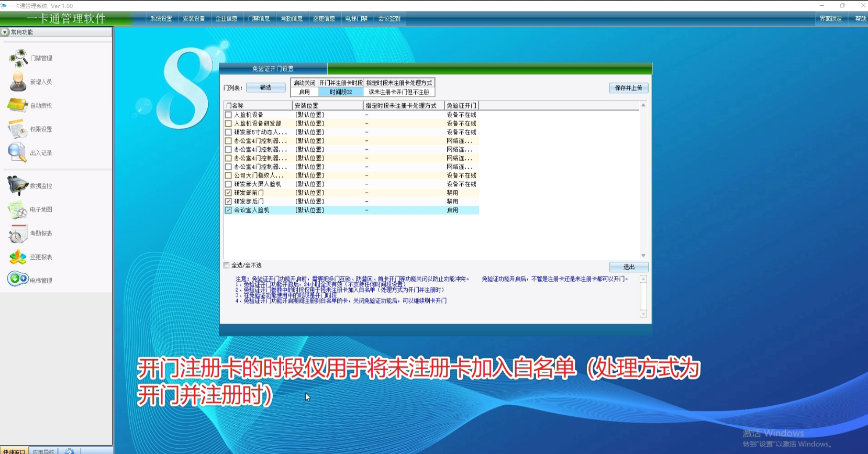Click the 退出 button
Image resolution: width=868 pixels, height=454 pixels.
pyautogui.click(x=629, y=267)
